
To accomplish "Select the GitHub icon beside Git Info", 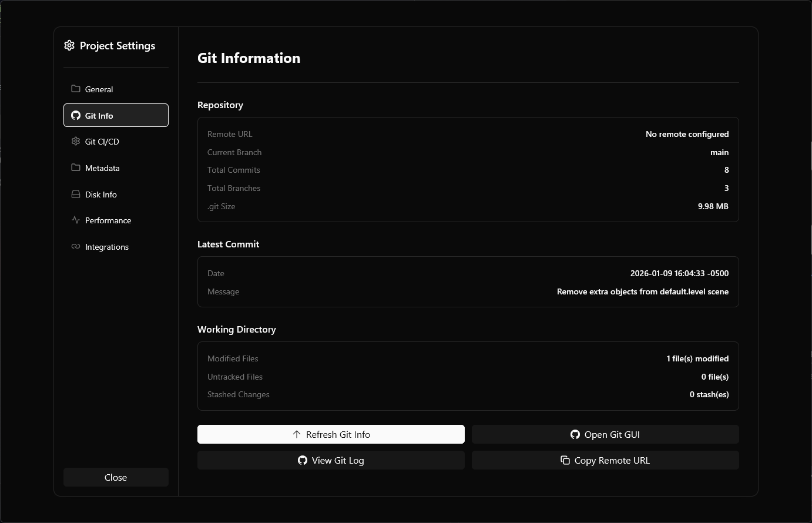I will pos(76,115).
